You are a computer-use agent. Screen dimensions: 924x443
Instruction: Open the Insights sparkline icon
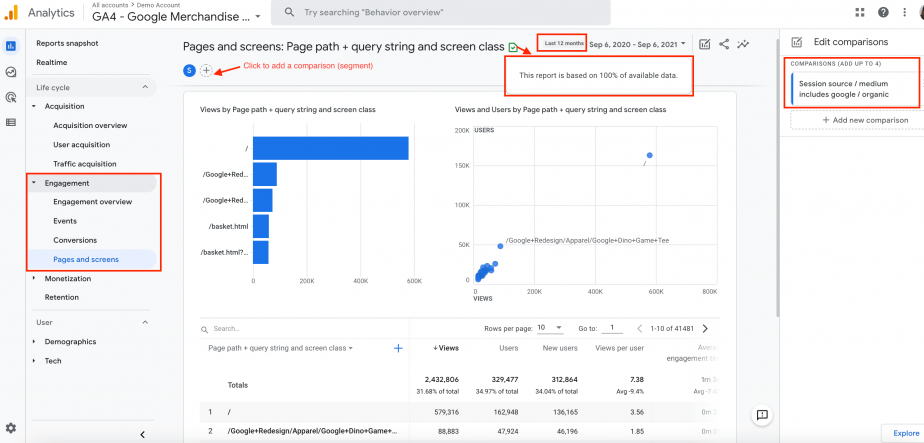click(x=744, y=44)
